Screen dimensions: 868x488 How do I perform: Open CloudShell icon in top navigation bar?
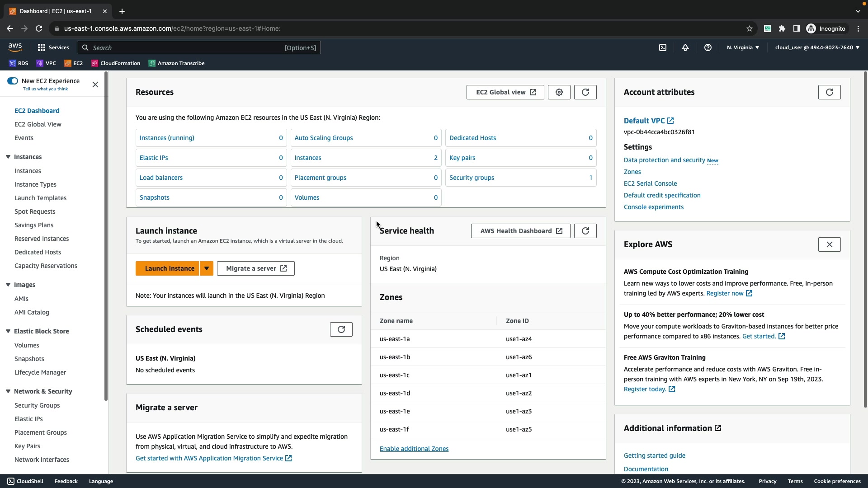(663, 47)
